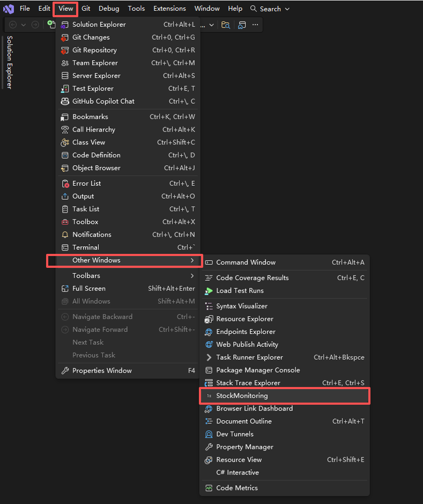Open the toolbar dropdown arrow beside ellipsis
The image size is (423, 504).
[x=211, y=25]
